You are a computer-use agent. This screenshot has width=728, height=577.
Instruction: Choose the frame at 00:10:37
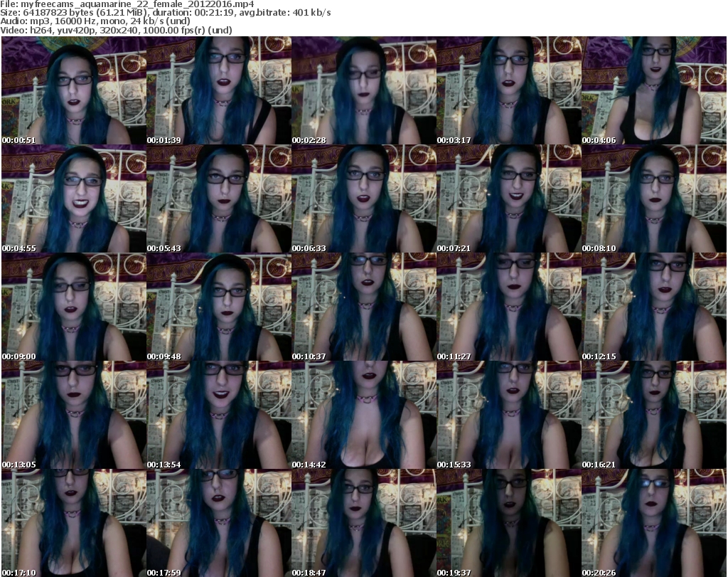[363, 307]
